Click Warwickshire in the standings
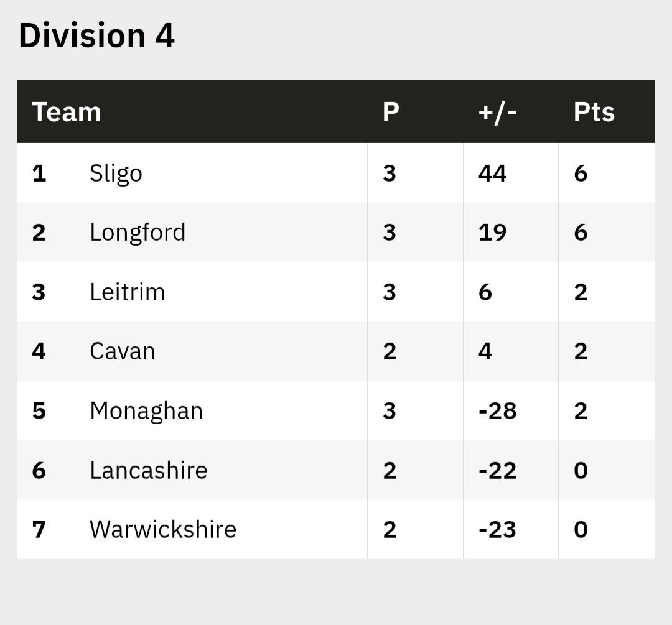The height and width of the screenshot is (625, 672). 163,530
